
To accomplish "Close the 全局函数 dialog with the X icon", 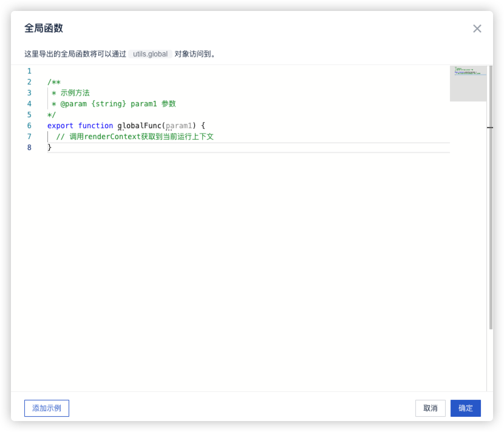I will click(x=477, y=29).
